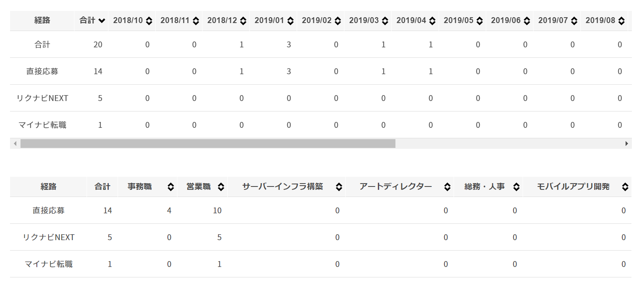Screen dimensions: 644x290
Task: Click the 2018/12 sort arrows
Action: tap(243, 21)
